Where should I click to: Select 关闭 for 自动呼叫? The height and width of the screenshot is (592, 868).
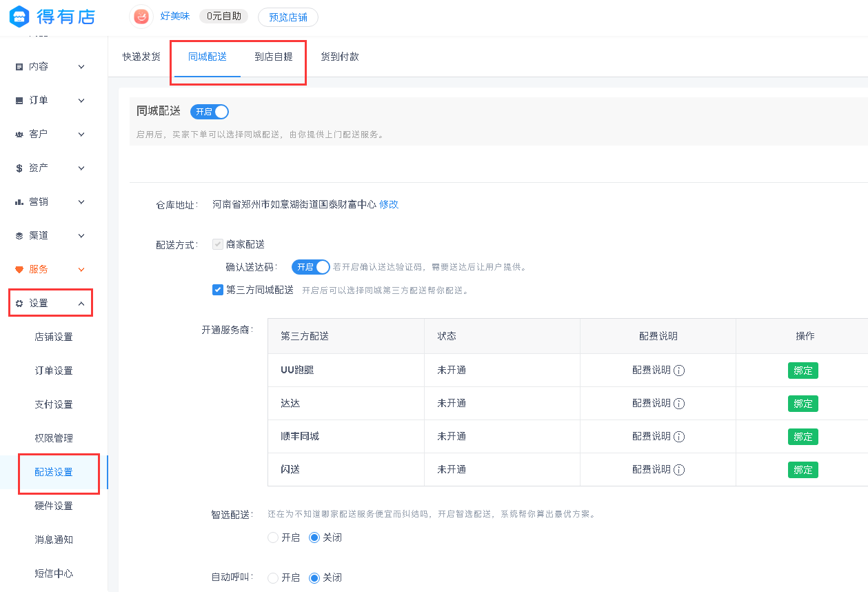click(314, 578)
